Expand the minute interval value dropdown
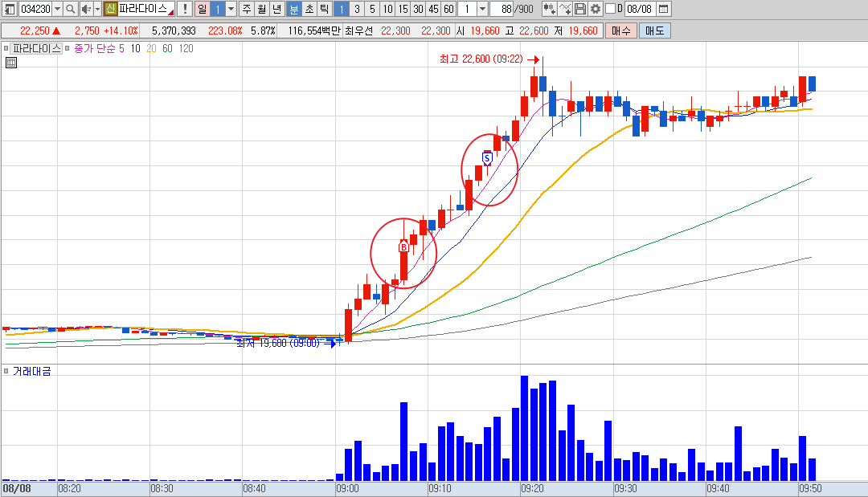 482,9
